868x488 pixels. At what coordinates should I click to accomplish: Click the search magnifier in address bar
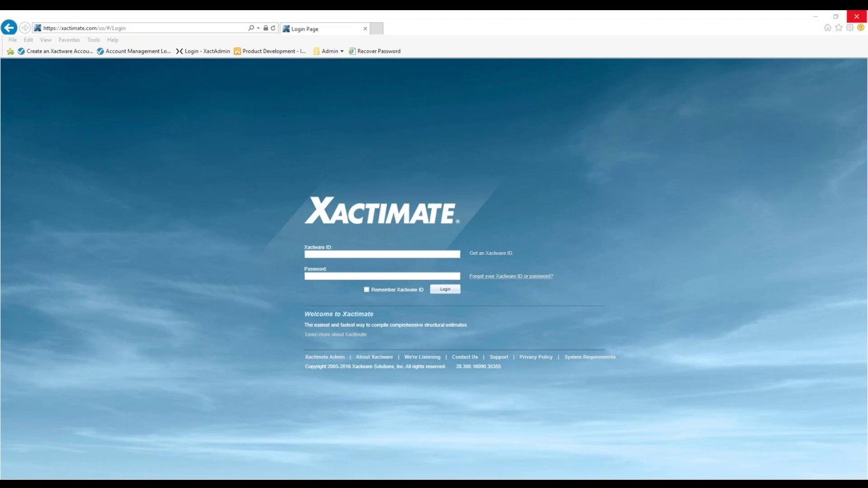click(x=251, y=28)
